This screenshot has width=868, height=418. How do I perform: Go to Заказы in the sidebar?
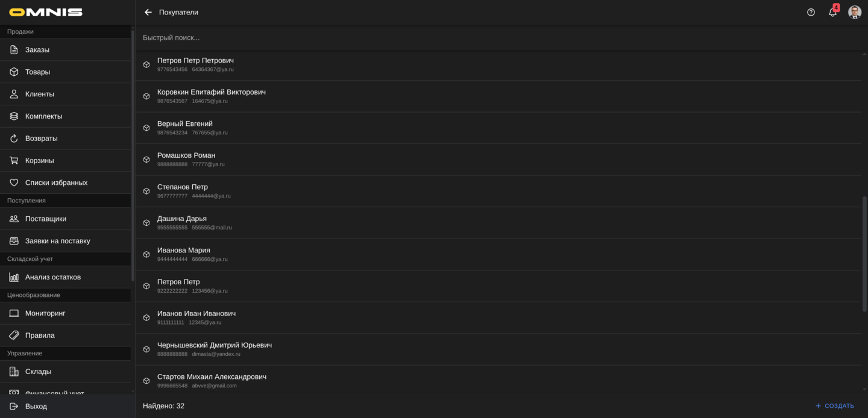37,50
